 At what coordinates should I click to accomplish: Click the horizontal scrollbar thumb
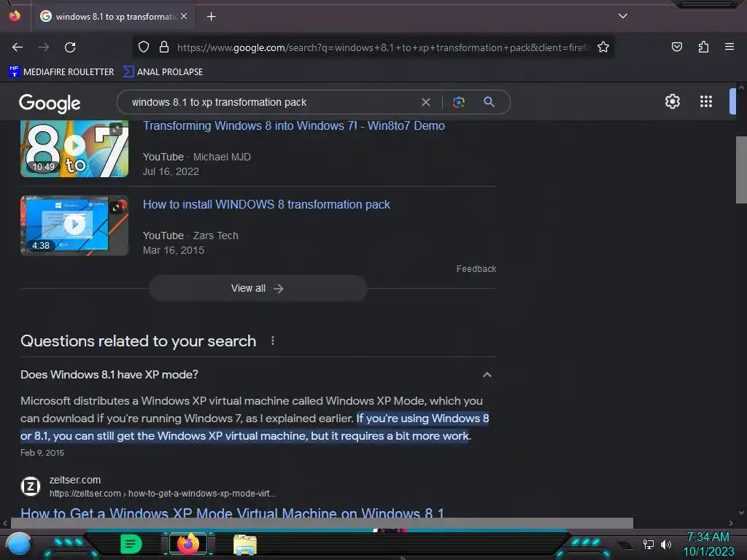[x=322, y=523]
